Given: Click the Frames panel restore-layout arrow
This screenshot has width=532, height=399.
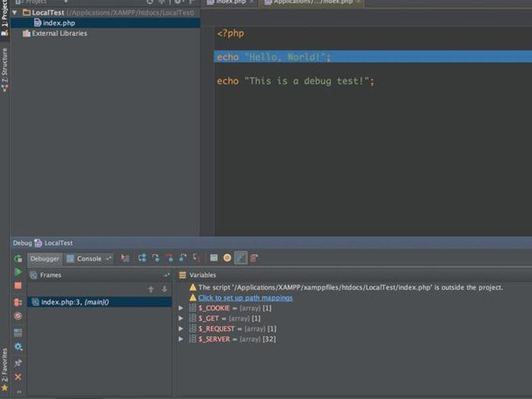Looking at the screenshot, I should pyautogui.click(x=166, y=275).
